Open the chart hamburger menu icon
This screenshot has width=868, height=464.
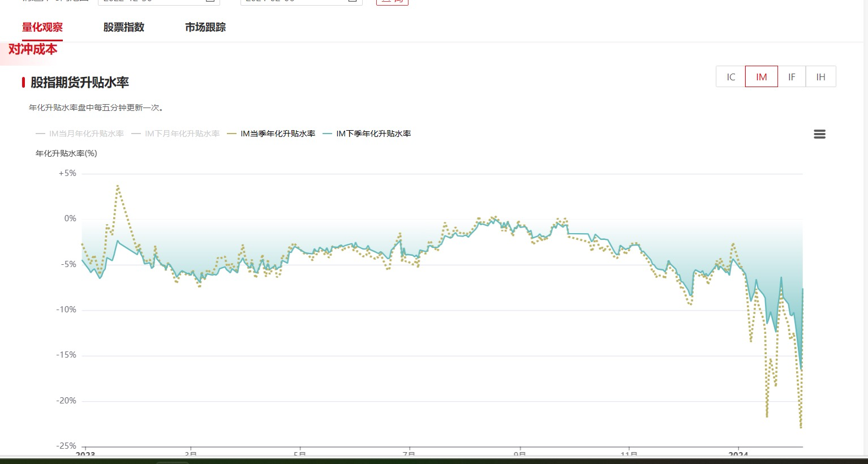819,134
